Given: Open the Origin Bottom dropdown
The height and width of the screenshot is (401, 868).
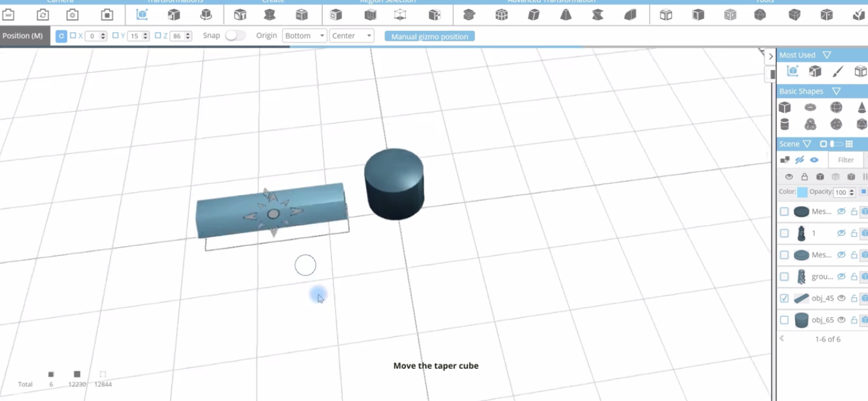Looking at the screenshot, I should click(305, 36).
